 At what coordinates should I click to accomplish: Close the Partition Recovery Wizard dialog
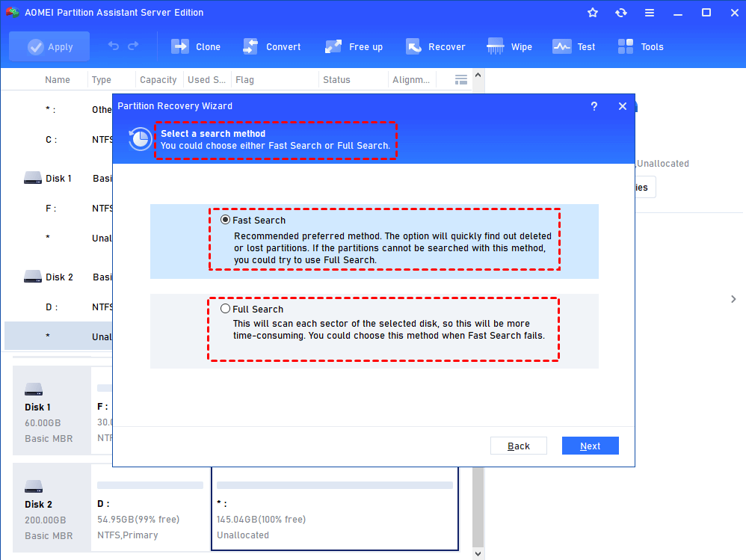[623, 106]
